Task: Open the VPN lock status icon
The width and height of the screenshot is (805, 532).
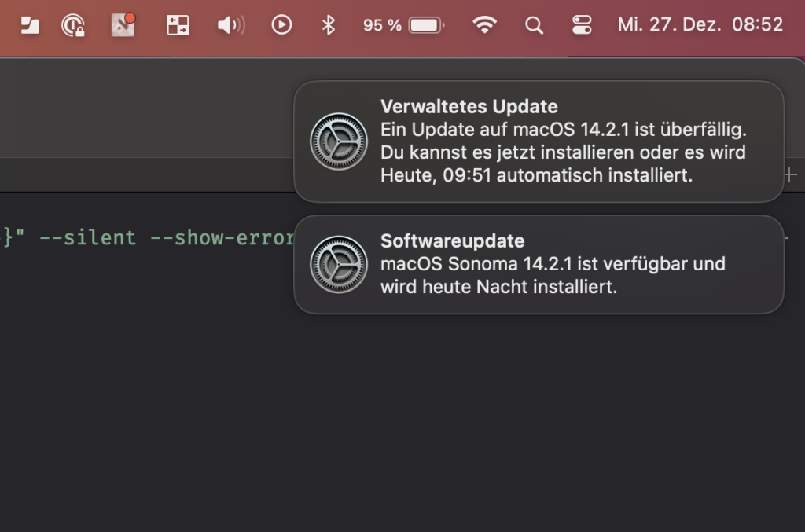Action: pyautogui.click(x=73, y=24)
